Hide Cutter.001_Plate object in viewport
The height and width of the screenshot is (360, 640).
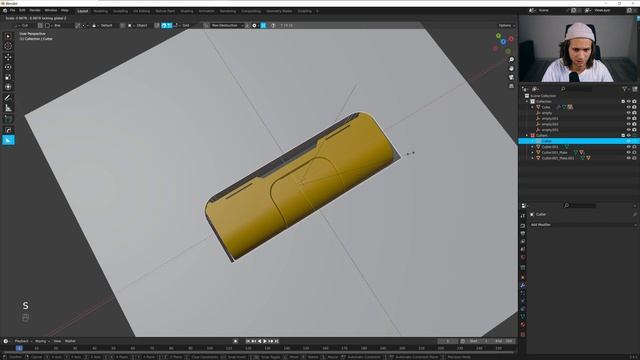[x=629, y=152]
